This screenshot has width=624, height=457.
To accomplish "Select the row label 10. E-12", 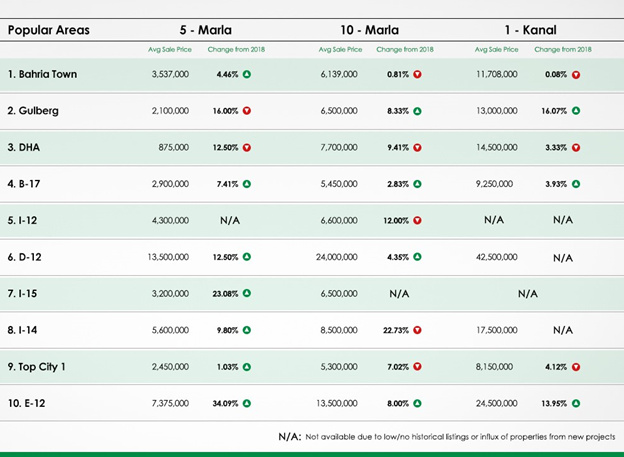I will (26, 403).
